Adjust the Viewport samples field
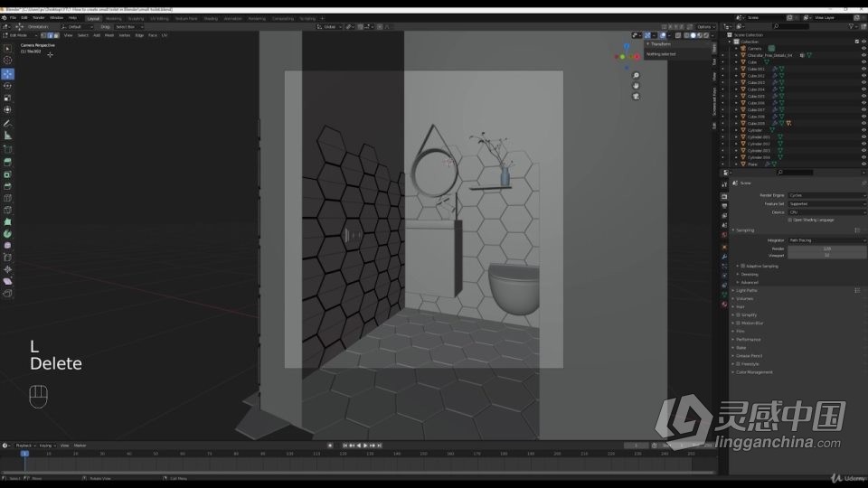The height and width of the screenshot is (488, 868). pyautogui.click(x=827, y=255)
